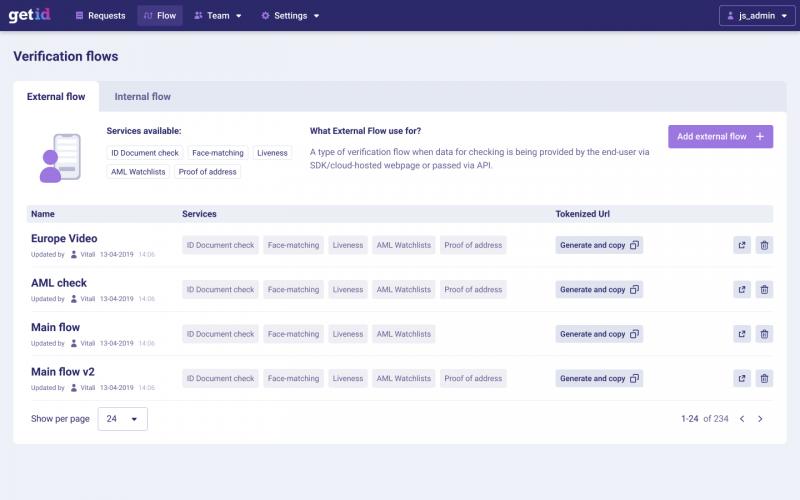Image resolution: width=800 pixels, height=500 pixels.
Task: Open the Requests page
Action: (101, 16)
